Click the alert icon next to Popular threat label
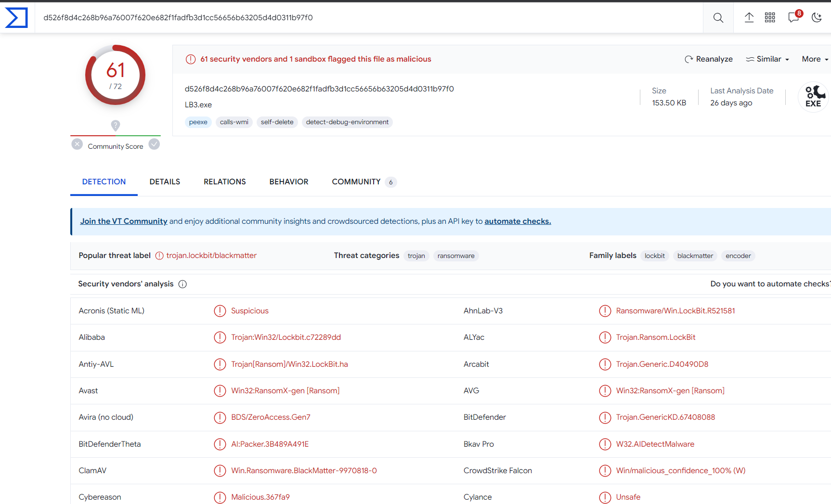The height and width of the screenshot is (504, 831). click(x=159, y=256)
